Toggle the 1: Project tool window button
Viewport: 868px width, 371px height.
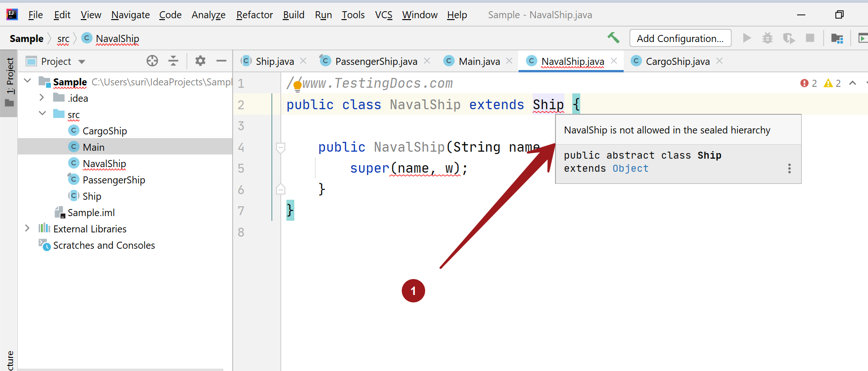coord(9,82)
